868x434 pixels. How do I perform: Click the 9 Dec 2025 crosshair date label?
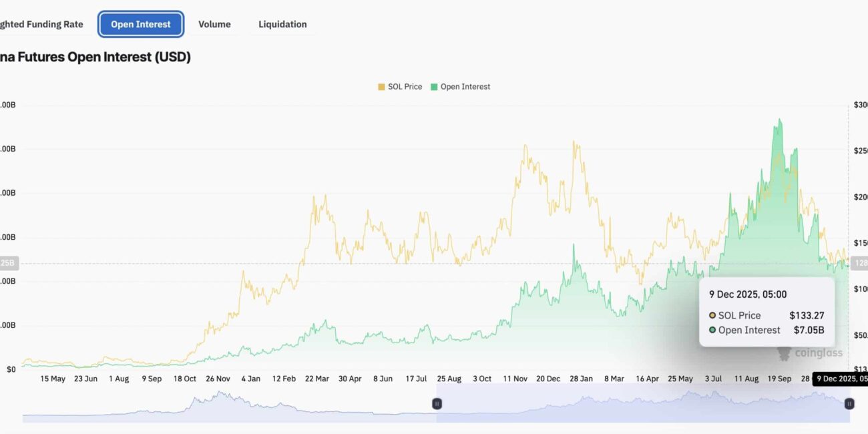[x=841, y=379]
